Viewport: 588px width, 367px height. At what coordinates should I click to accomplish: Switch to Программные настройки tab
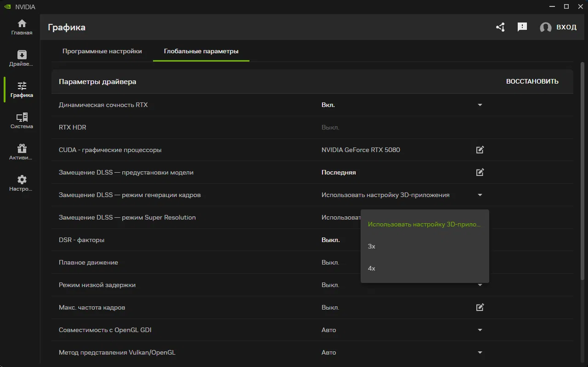pyautogui.click(x=102, y=51)
